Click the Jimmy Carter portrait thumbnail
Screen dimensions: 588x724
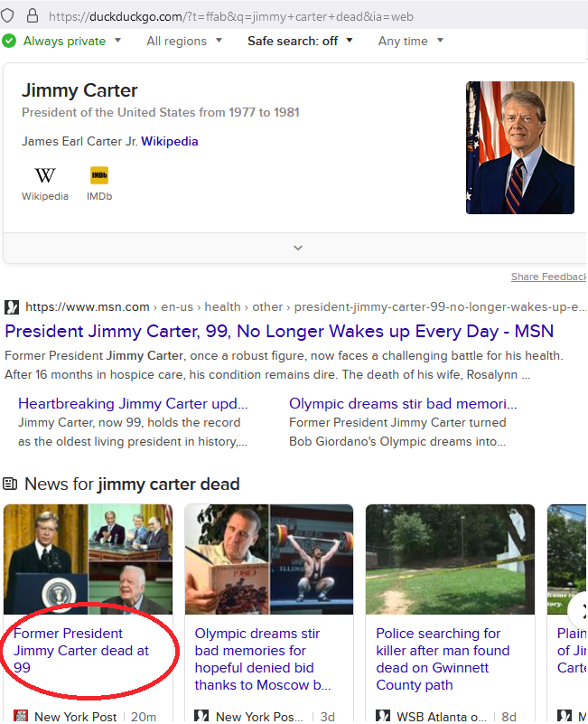520,147
